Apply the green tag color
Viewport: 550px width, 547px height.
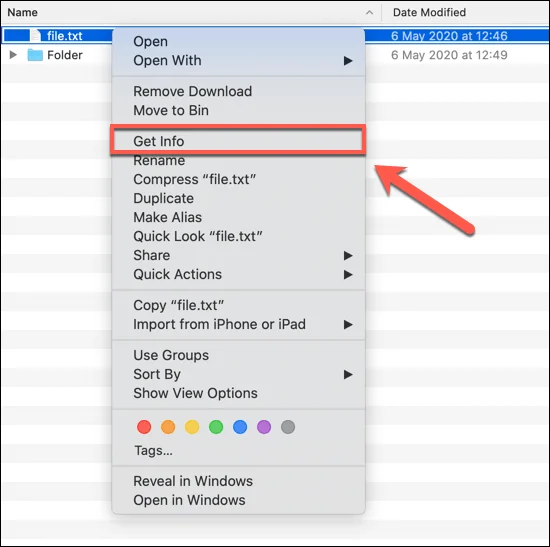click(216, 427)
